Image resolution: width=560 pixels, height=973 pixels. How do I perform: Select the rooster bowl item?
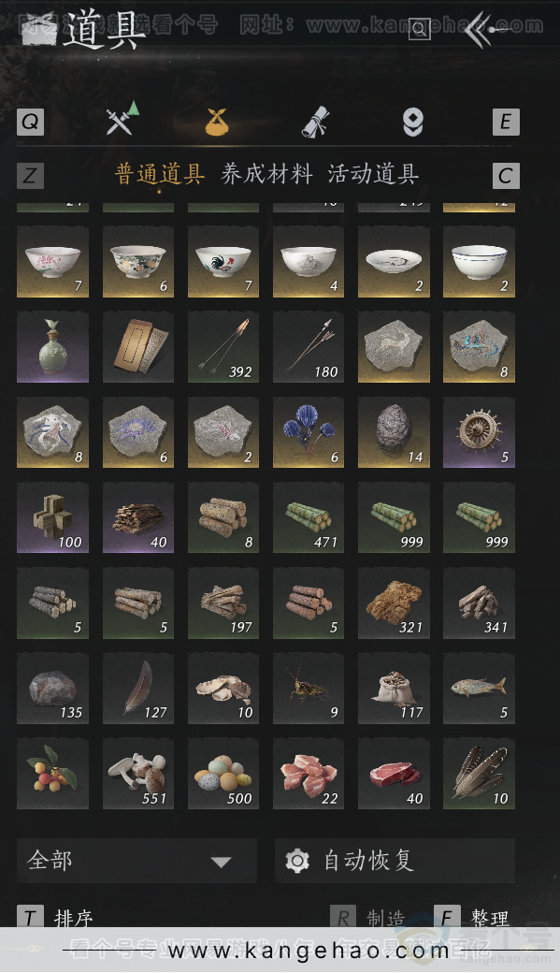pos(223,262)
